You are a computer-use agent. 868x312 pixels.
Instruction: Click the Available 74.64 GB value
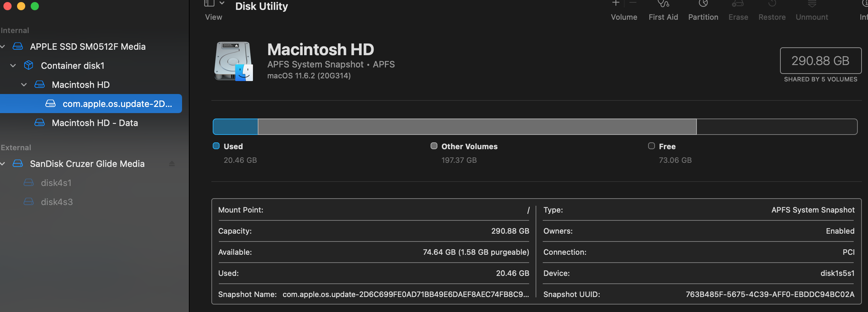tap(476, 252)
